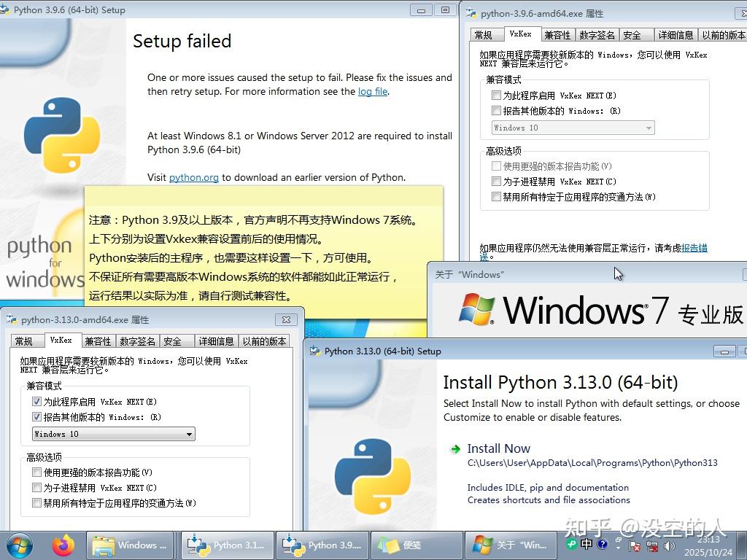Switch to 关于 "Win..." taskbar button
Screen dimensions: 747x560
pos(510,545)
